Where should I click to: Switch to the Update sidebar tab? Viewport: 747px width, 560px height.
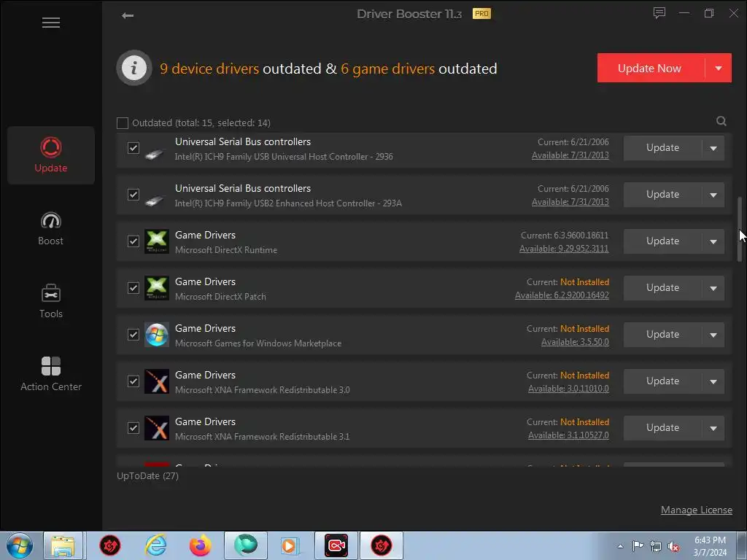[x=51, y=155]
